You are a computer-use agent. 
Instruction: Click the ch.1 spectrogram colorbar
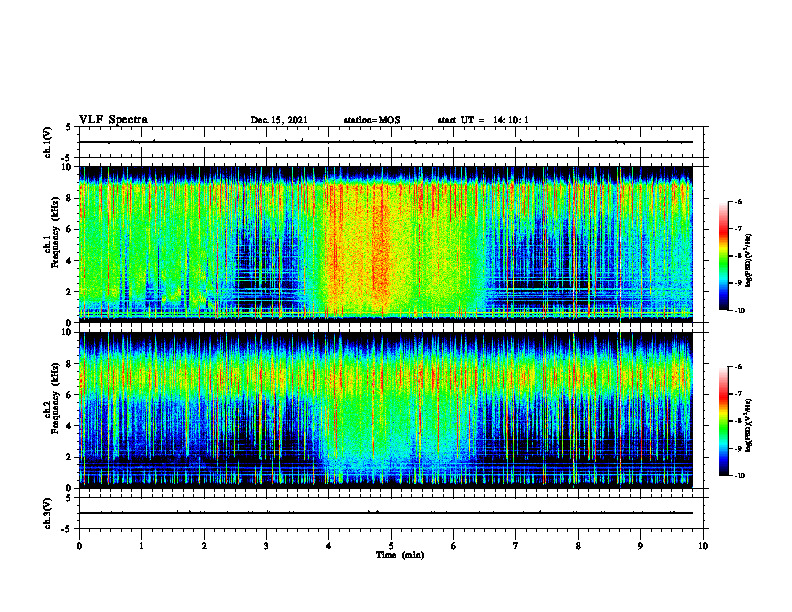[x=723, y=256]
